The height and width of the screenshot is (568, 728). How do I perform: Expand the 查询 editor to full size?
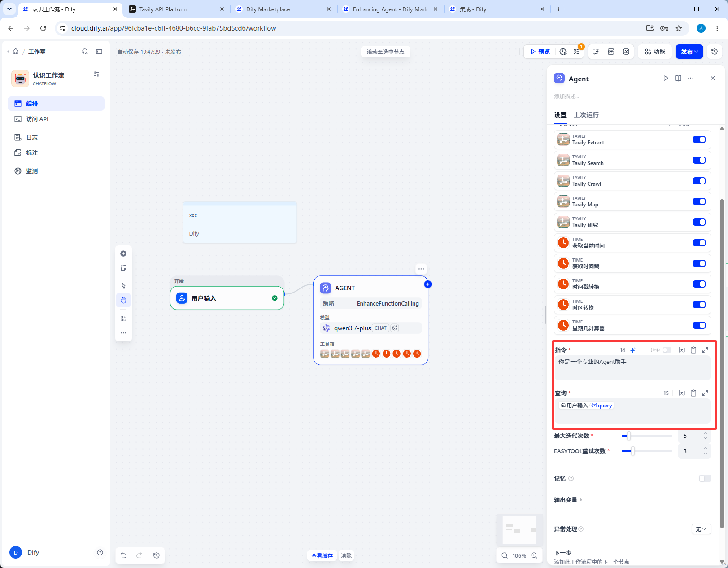point(705,393)
